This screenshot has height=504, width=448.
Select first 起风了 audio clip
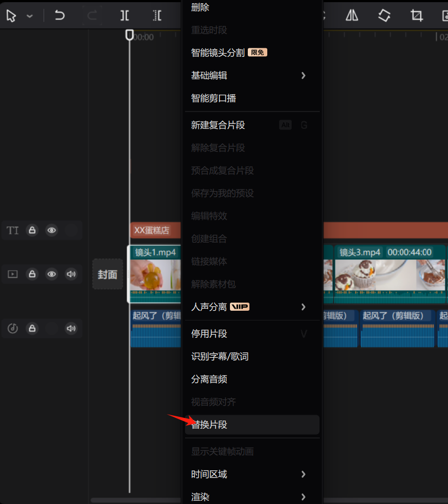tap(156, 329)
